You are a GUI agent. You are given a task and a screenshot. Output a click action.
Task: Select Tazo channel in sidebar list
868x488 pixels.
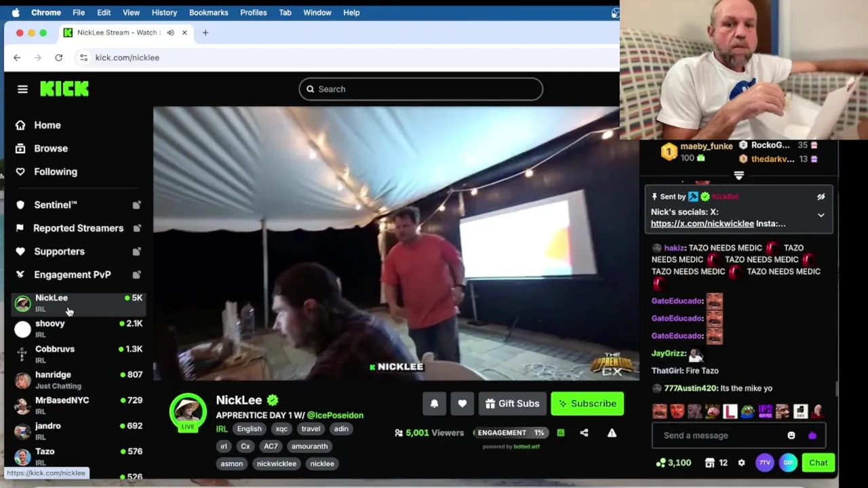click(78, 457)
